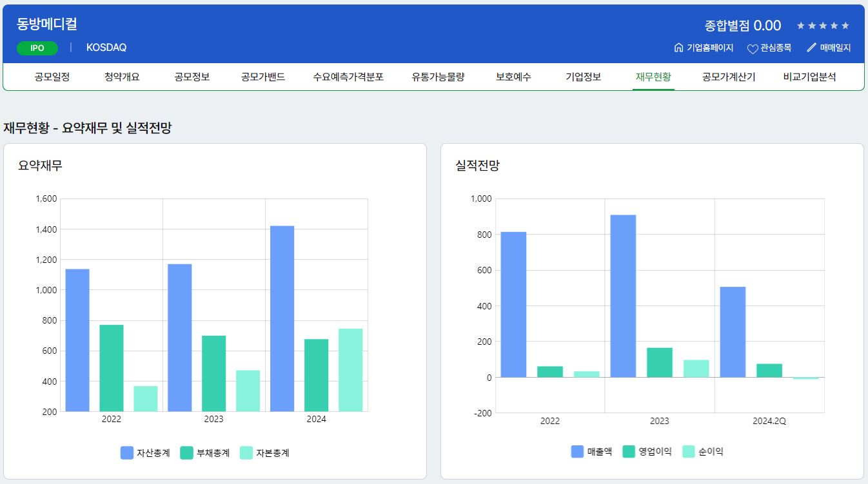Click the KOSDAQ market label
This screenshot has width=868, height=484.
pos(106,48)
